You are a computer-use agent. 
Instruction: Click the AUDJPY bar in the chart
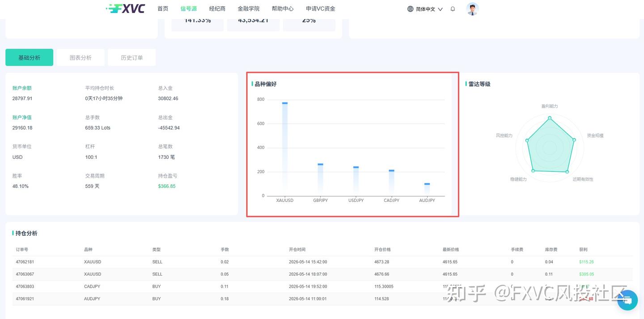(427, 190)
